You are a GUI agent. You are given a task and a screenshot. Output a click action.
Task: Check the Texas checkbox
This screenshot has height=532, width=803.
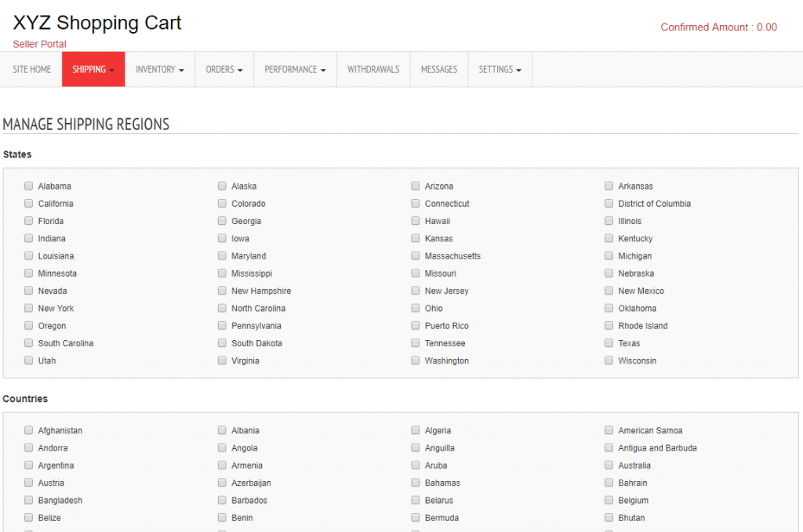pos(609,343)
